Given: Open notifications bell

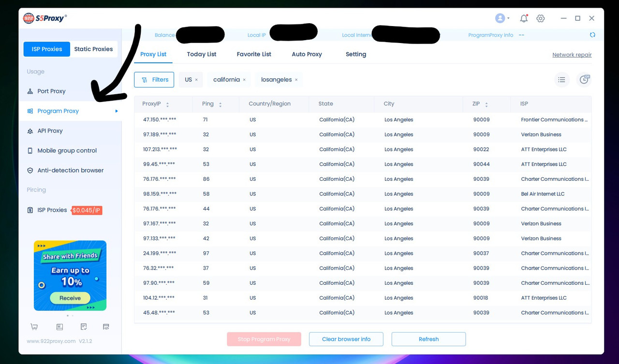Looking at the screenshot, I should point(524,18).
